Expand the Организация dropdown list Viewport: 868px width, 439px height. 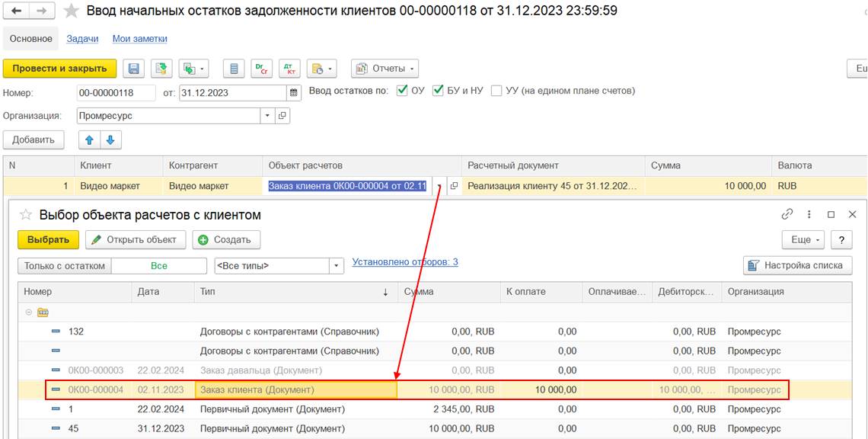pyautogui.click(x=266, y=116)
